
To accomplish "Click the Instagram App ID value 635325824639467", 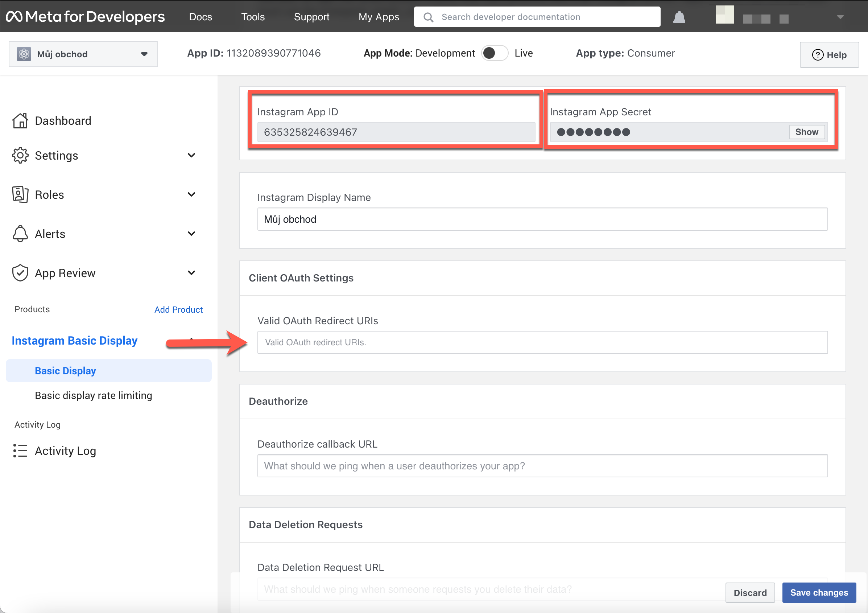I will click(396, 132).
